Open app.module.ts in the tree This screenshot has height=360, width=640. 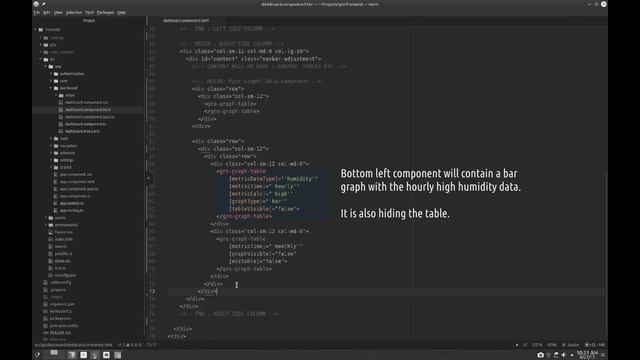(x=72, y=203)
